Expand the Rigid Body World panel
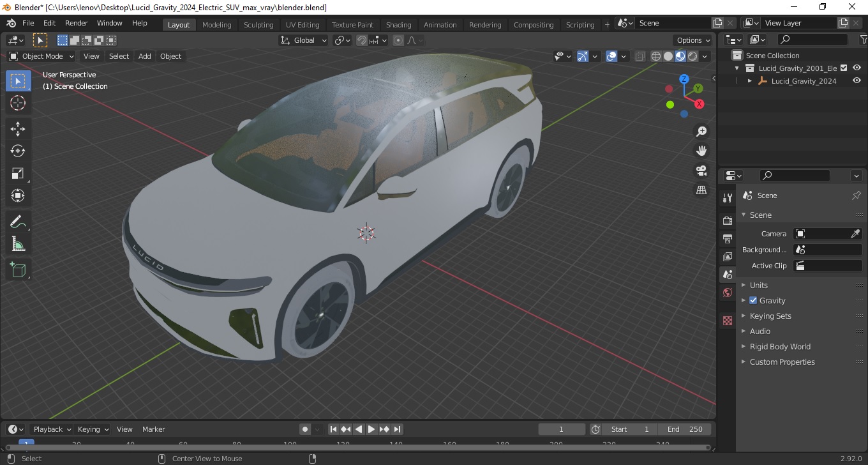This screenshot has height=465, width=868. [x=780, y=346]
